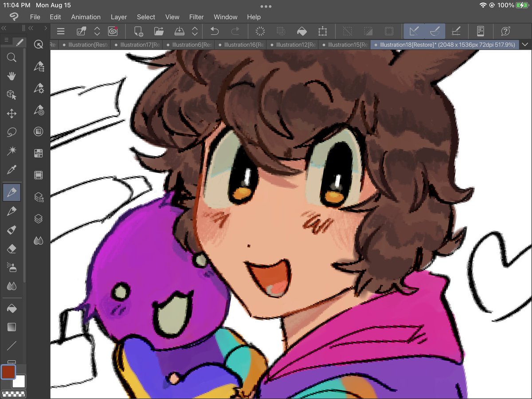Select the Magnifier zoom tool
This screenshot has height=399, width=532.
(x=12, y=57)
